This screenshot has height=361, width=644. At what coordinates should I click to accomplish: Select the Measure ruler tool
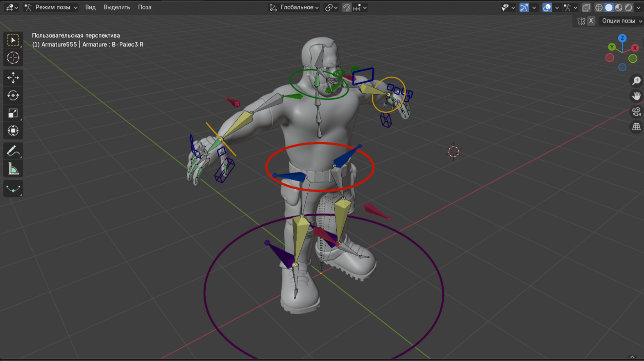click(13, 169)
